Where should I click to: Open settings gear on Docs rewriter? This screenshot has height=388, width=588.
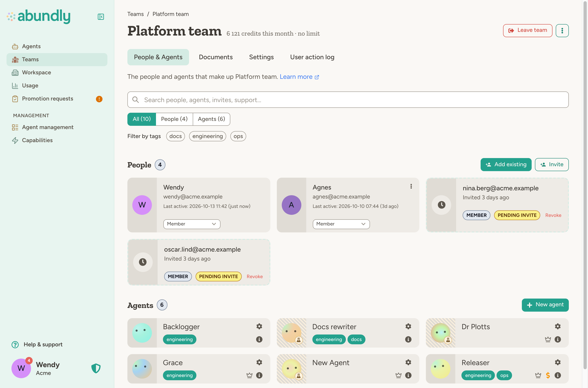tap(408, 326)
